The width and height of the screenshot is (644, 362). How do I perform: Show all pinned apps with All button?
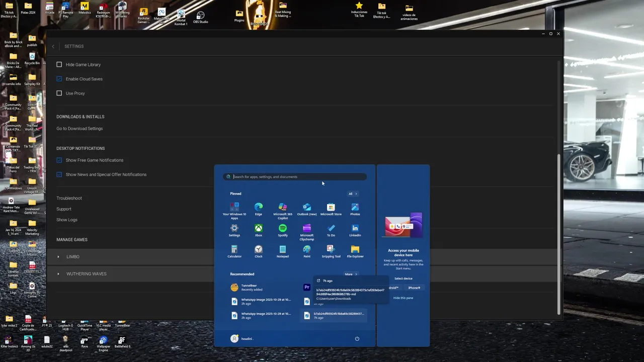pyautogui.click(x=353, y=194)
